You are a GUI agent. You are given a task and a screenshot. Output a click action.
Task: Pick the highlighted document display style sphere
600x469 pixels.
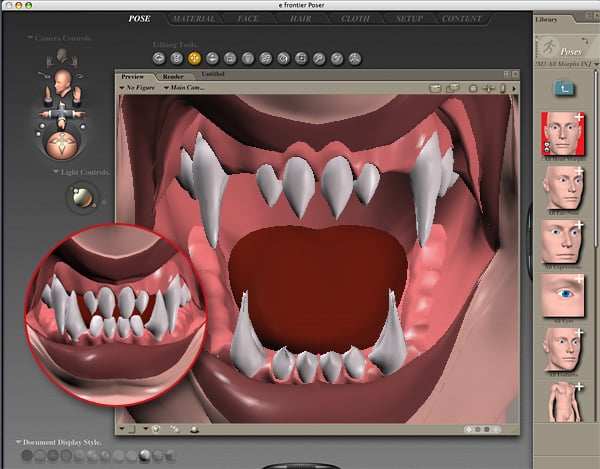(146, 455)
